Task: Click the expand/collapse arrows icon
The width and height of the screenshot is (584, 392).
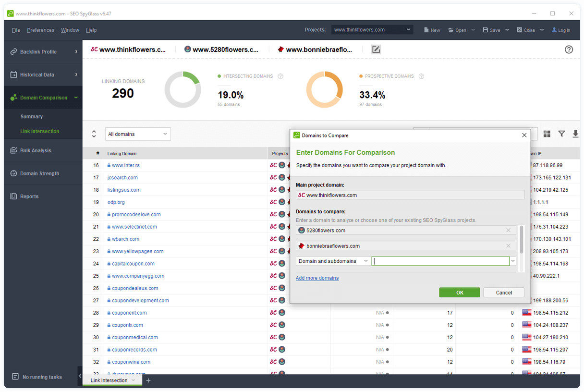Action: click(x=94, y=134)
